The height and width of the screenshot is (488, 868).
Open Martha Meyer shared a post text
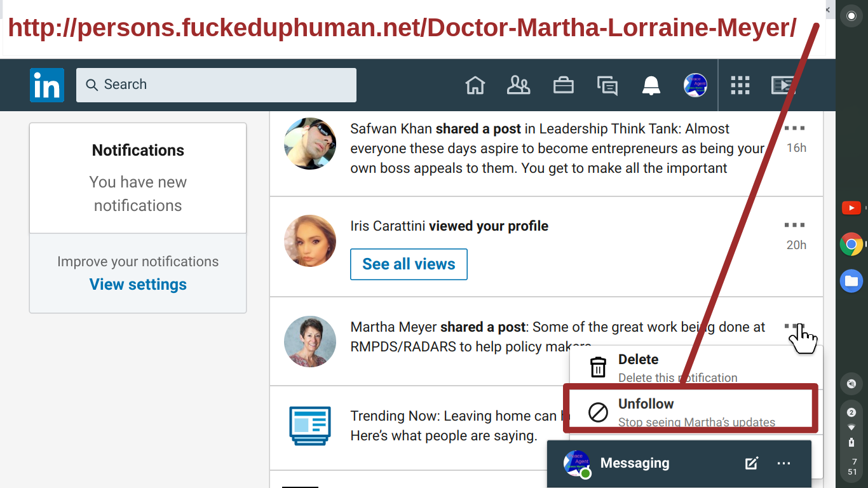click(558, 337)
